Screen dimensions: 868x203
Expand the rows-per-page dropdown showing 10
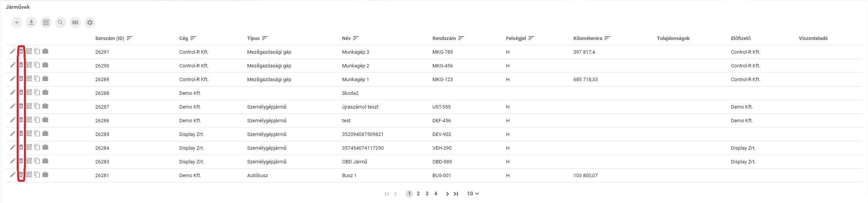pos(473,194)
